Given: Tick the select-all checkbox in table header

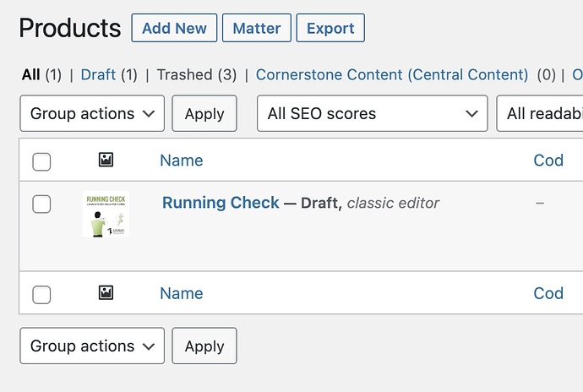Looking at the screenshot, I should click(41, 161).
